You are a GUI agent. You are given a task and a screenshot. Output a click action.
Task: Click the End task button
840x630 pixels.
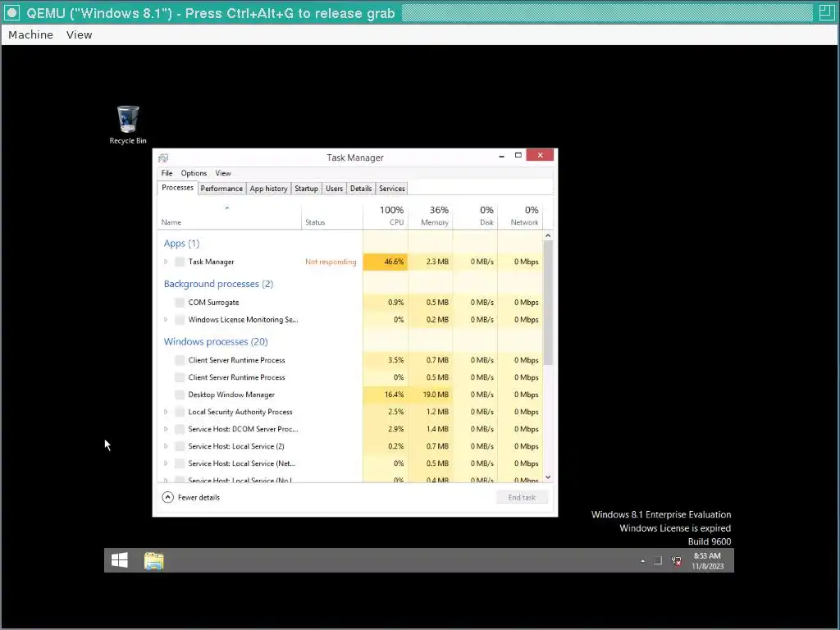pos(522,497)
